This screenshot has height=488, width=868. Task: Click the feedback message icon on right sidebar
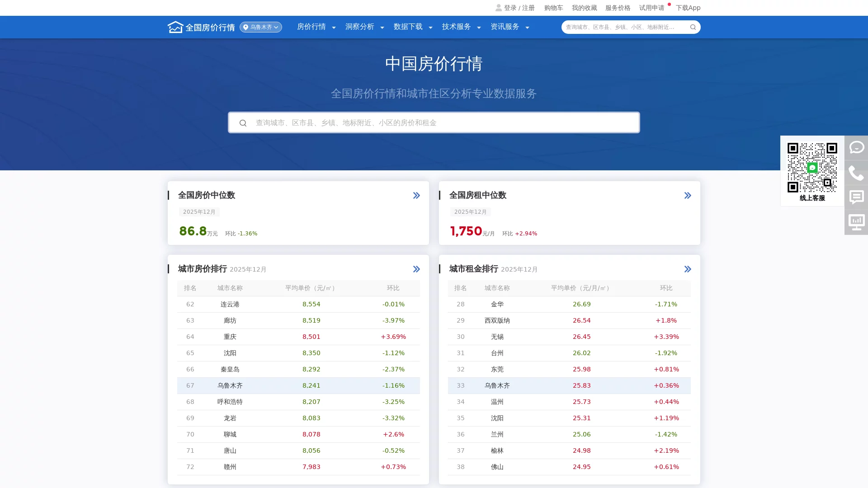click(856, 197)
